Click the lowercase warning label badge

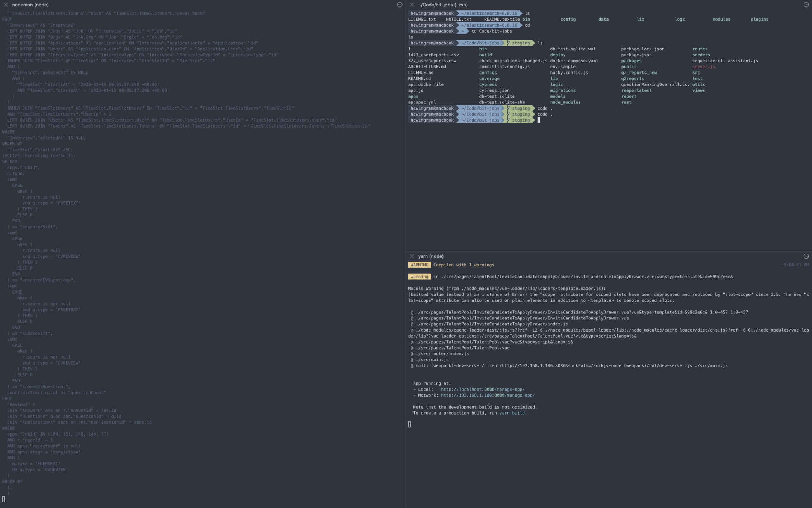(419, 277)
